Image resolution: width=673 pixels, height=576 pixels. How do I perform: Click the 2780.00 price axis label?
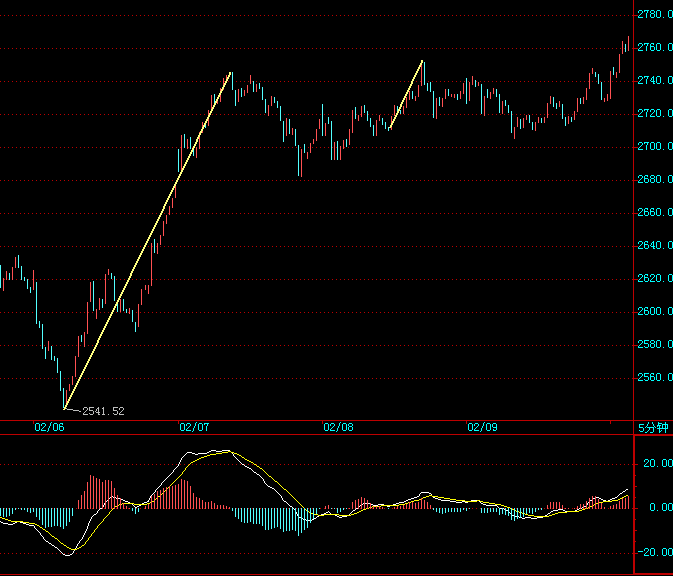[x=654, y=15]
